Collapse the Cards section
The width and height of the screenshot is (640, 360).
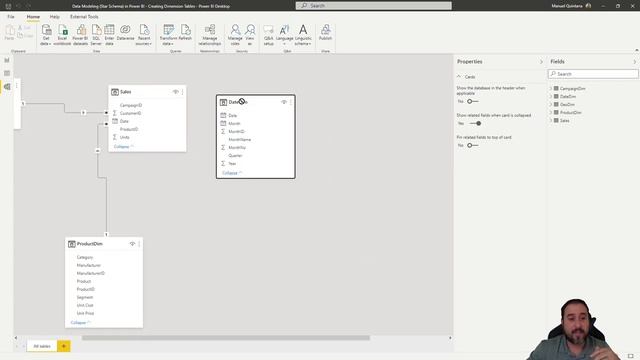(x=459, y=77)
